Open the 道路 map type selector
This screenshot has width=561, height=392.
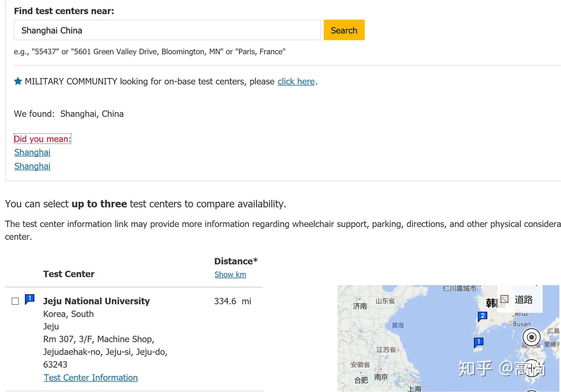click(x=523, y=299)
